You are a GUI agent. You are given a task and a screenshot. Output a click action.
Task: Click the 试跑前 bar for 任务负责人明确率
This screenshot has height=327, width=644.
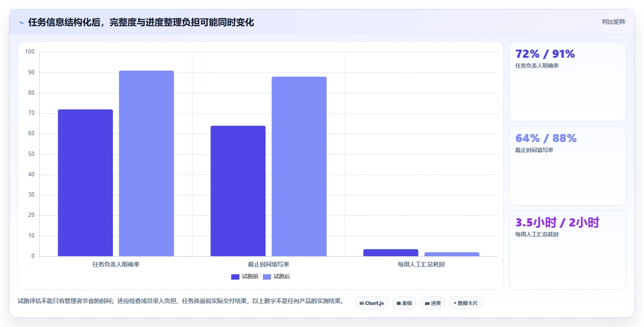85,183
